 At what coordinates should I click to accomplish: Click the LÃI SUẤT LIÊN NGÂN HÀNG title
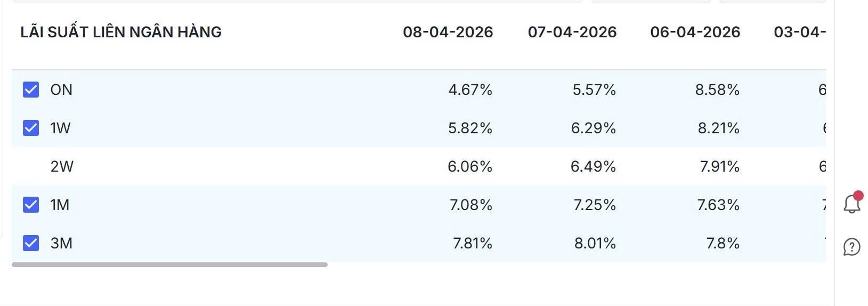pyautogui.click(x=121, y=32)
